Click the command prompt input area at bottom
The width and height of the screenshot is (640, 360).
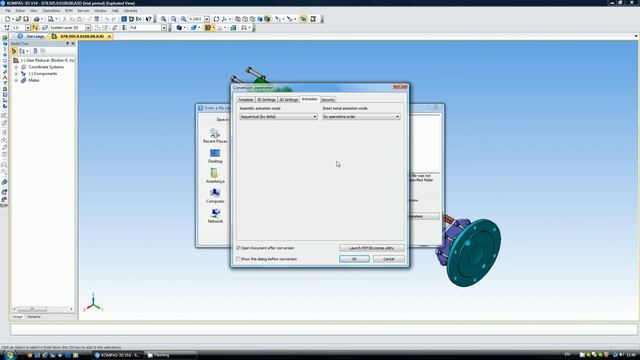(x=324, y=330)
